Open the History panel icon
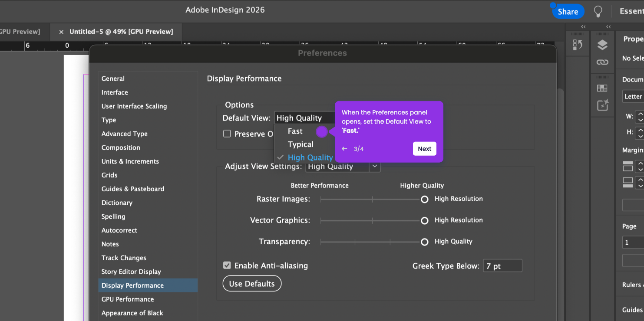 (578, 45)
